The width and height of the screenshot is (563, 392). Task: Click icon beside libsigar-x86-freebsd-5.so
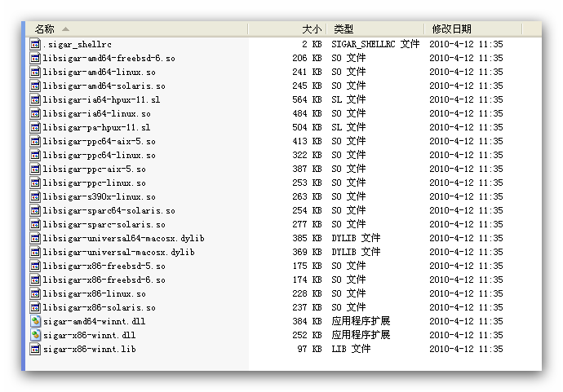click(35, 266)
